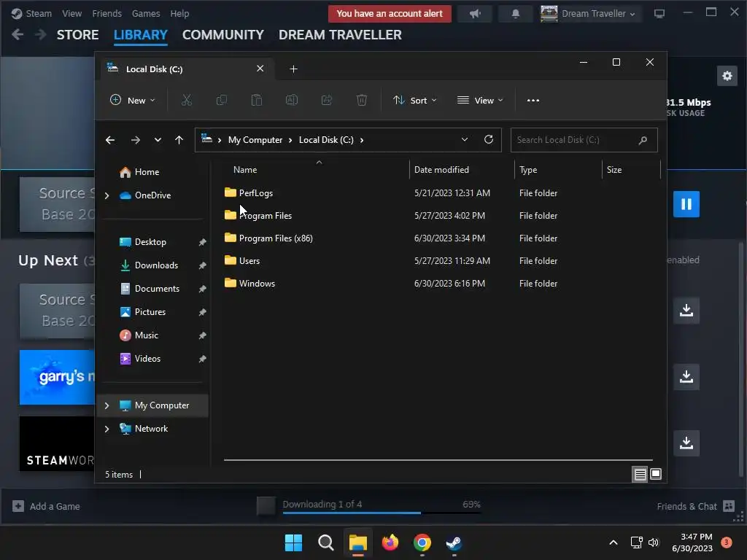Open the Sort dropdown
The image size is (747, 560).
coord(414,101)
